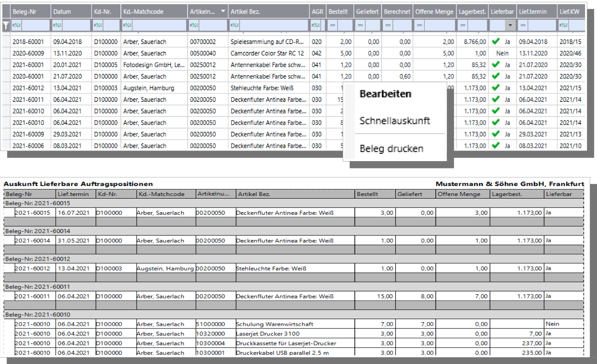Select Berechnet value 0,60

tap(405, 76)
